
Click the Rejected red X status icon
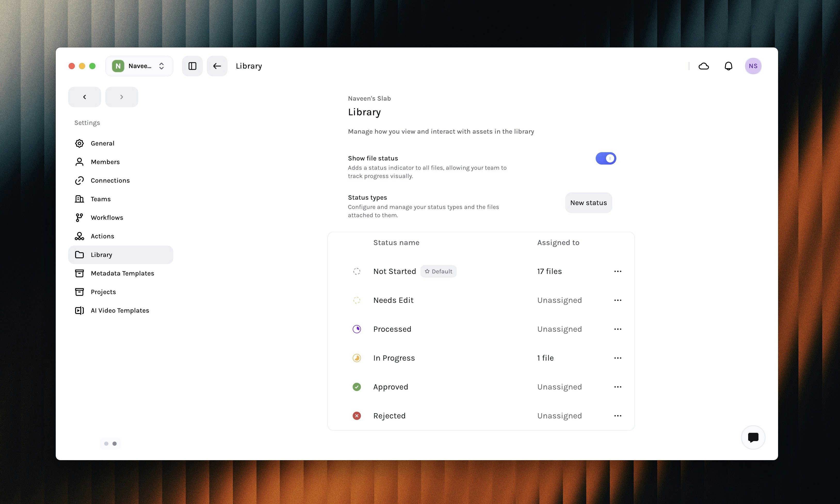[x=357, y=416]
